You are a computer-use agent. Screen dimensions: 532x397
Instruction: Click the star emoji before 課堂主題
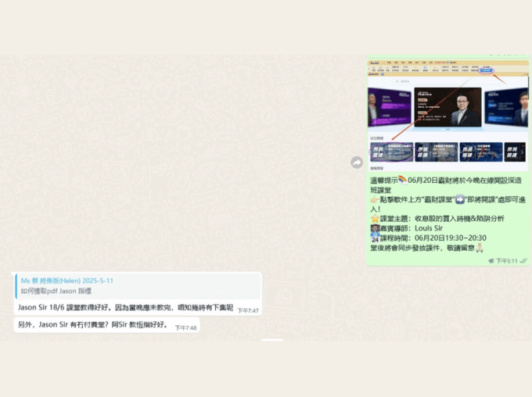coord(375,219)
